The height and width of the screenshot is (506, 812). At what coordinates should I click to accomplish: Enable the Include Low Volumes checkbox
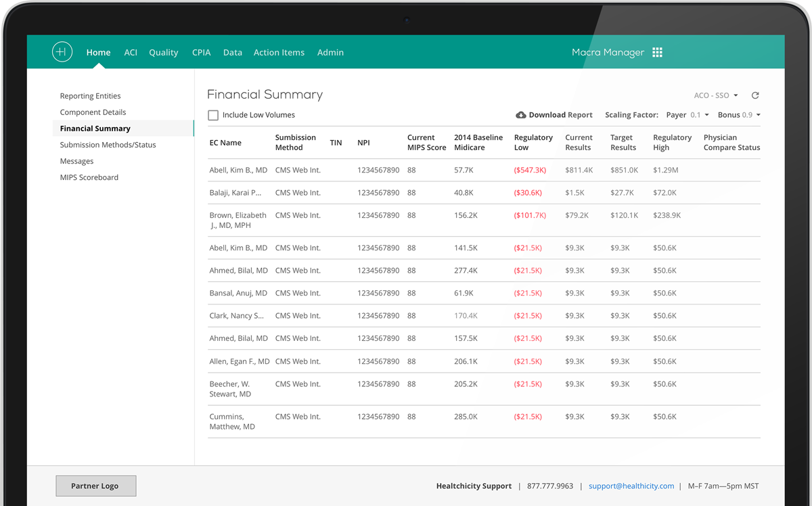click(213, 115)
